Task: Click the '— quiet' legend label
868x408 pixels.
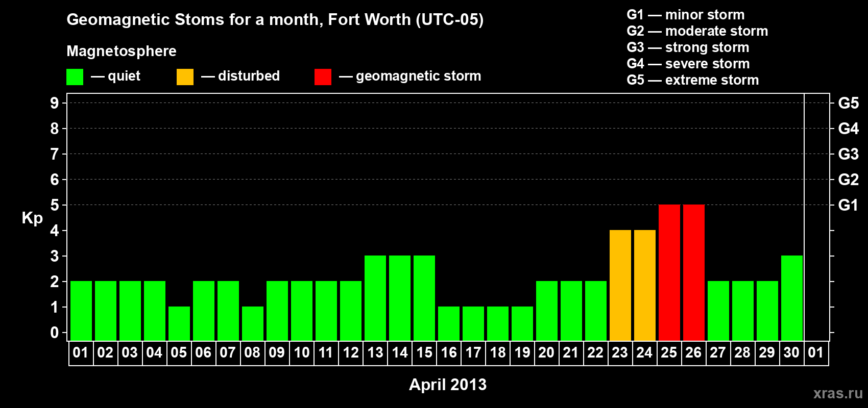Action: [115, 76]
